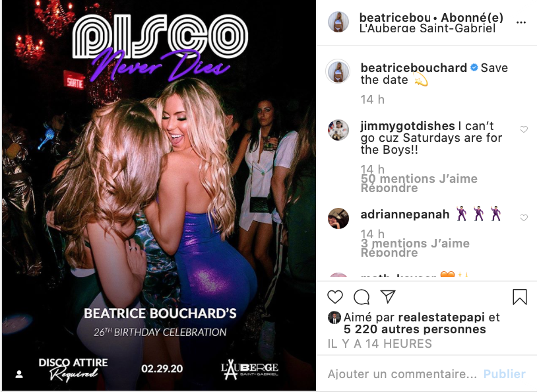This screenshot has width=537, height=392.
Task: Focus the Ajouter un commentaire field
Action: 402,374
